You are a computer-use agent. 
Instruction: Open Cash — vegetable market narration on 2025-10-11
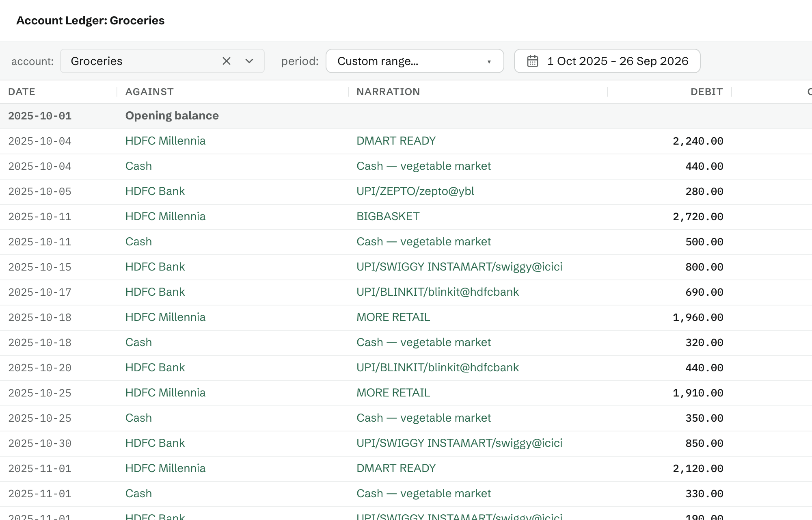(423, 242)
